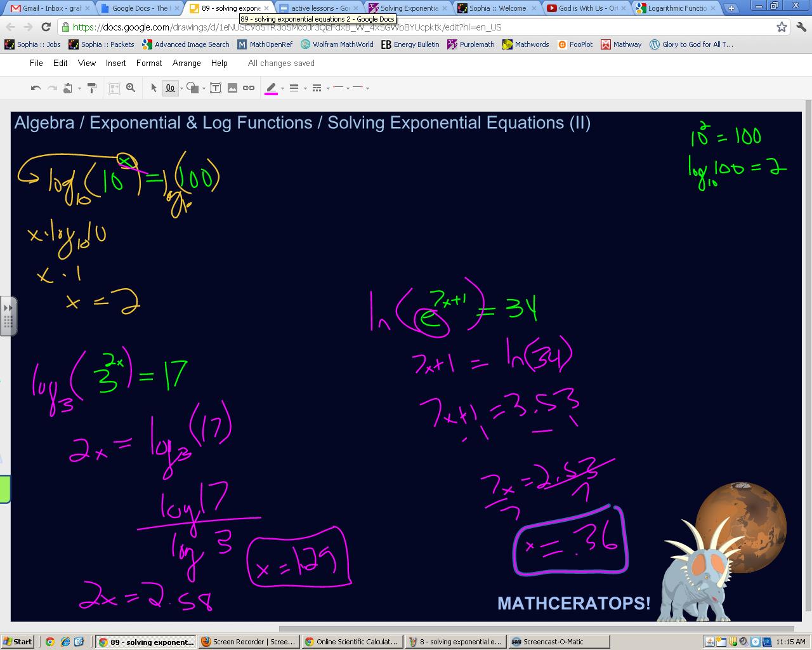
Task: Open the Text box tool
Action: pyautogui.click(x=217, y=88)
